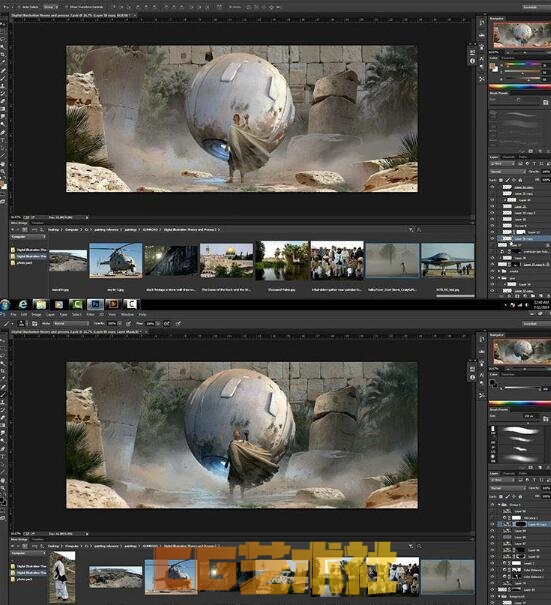The height and width of the screenshot is (605, 551).
Task: Click Desktop breadcrumb in upper Mini Bridge
Action: click(54, 230)
